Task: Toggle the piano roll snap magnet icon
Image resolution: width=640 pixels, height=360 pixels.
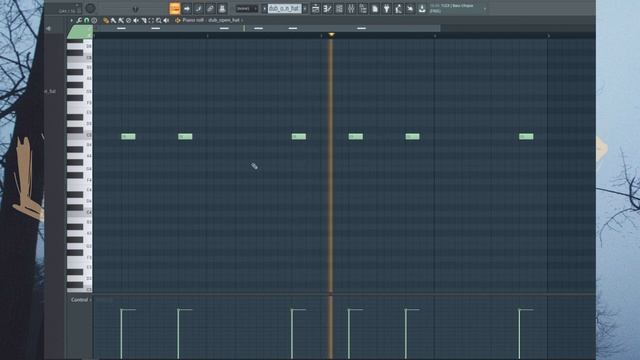Action: 87,20
